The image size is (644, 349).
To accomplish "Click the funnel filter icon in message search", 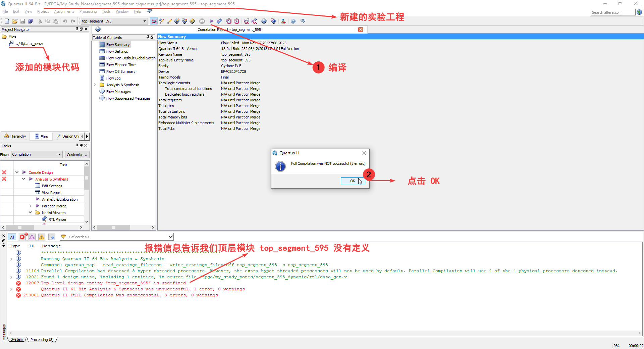I will click(63, 237).
